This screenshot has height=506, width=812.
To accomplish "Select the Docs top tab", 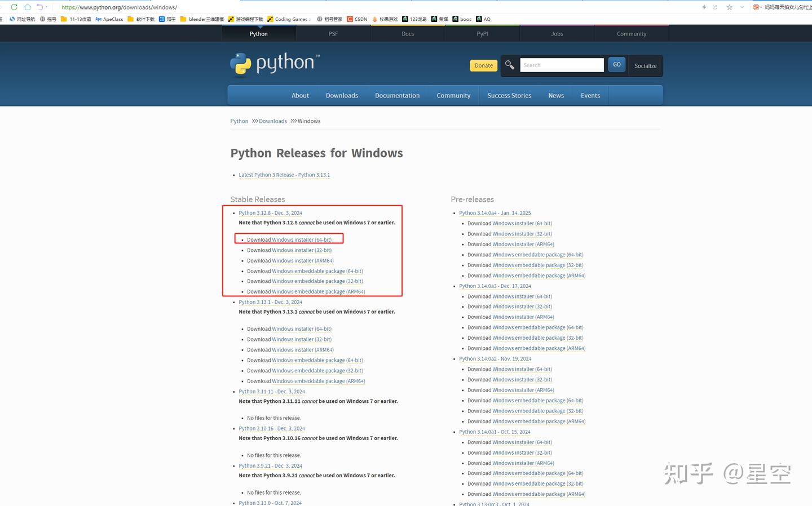I will point(408,34).
